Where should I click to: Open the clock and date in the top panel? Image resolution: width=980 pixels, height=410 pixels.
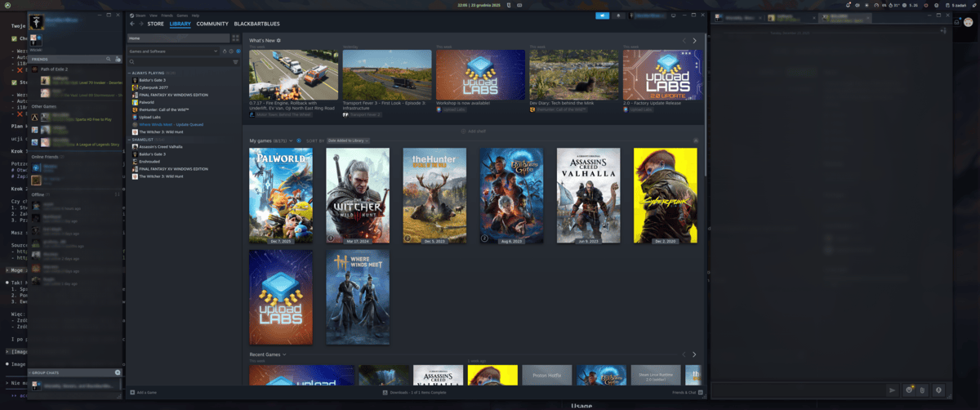(479, 5)
